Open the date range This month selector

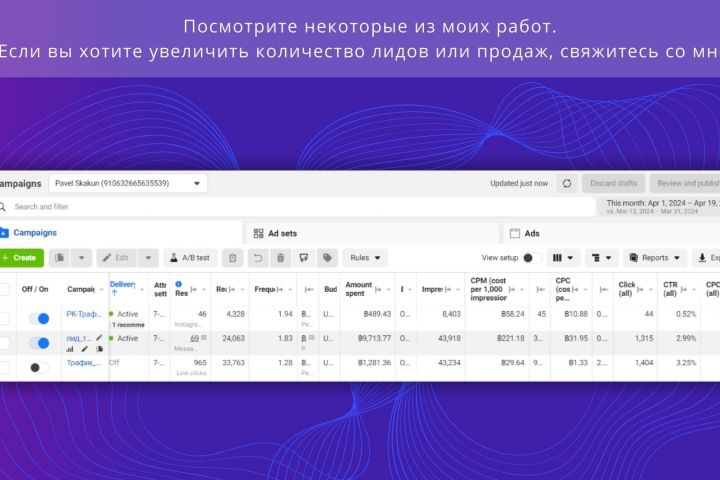click(659, 207)
